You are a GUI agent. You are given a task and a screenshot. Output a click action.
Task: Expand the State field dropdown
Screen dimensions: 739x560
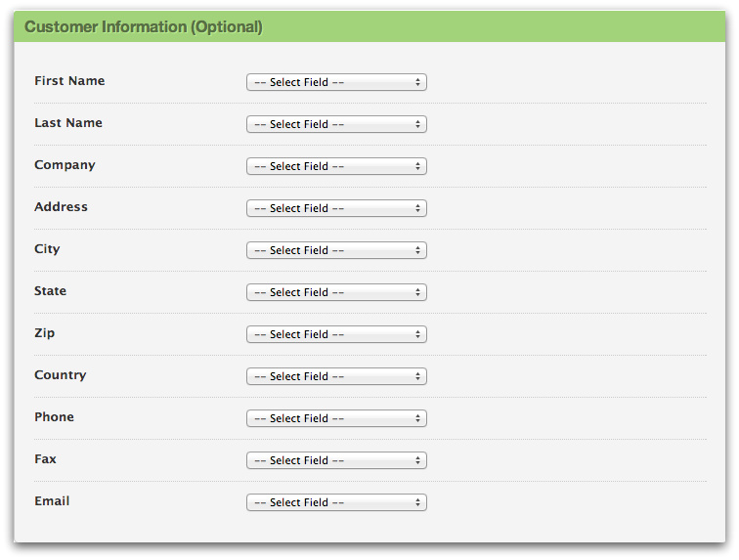pyautogui.click(x=336, y=293)
